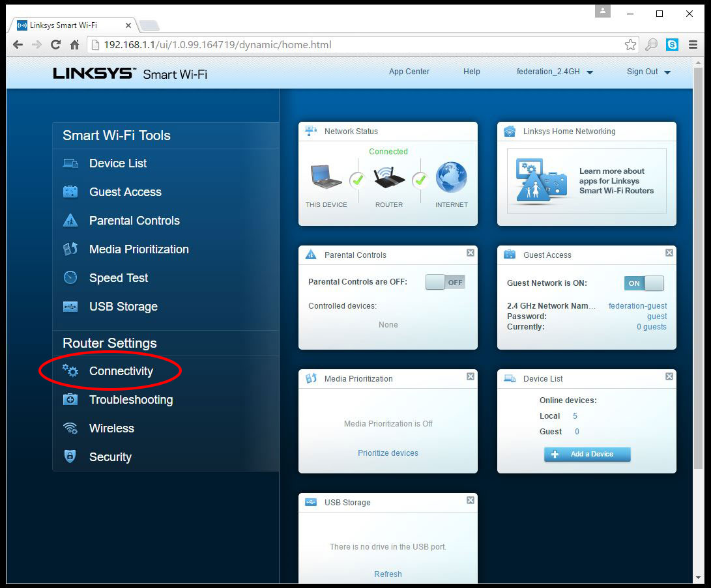Click the Guest devices count 0
This screenshot has height=588, width=711.
(577, 432)
